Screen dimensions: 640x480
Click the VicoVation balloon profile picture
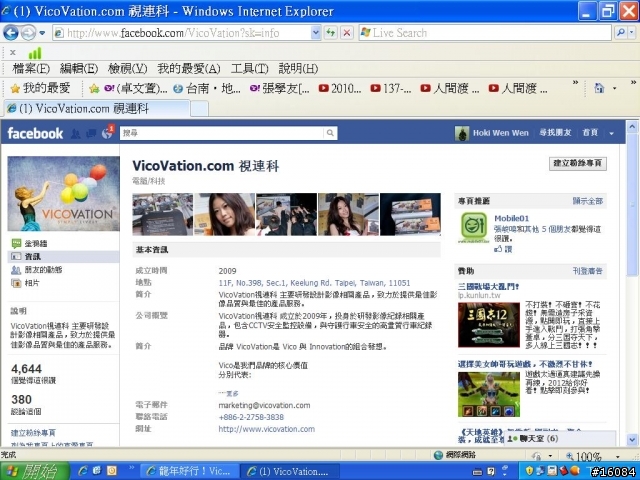(63, 193)
